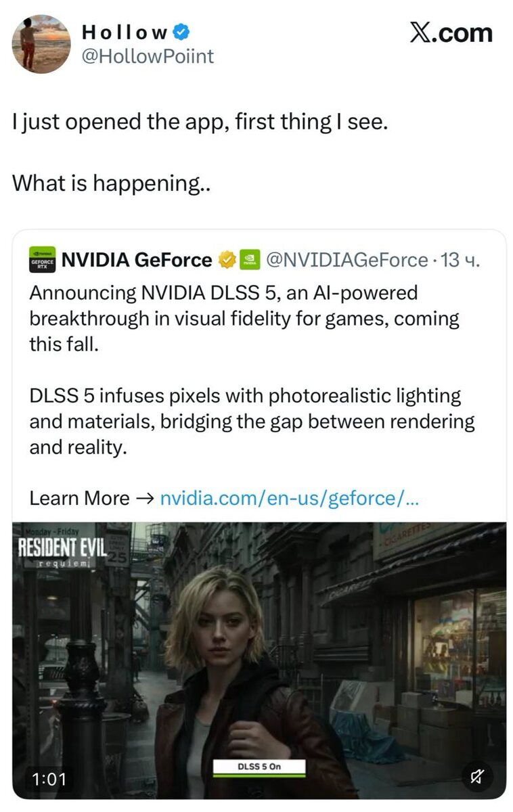Screen dimensions: 513x812
Task: Open the NVIDIA affiliate square badge
Action: tap(250, 259)
